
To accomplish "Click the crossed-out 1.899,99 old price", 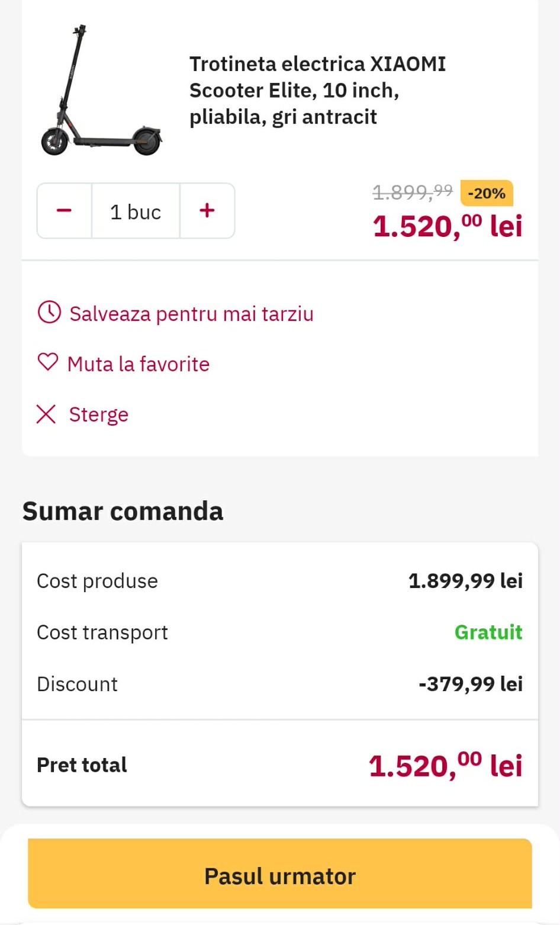I will click(x=412, y=192).
